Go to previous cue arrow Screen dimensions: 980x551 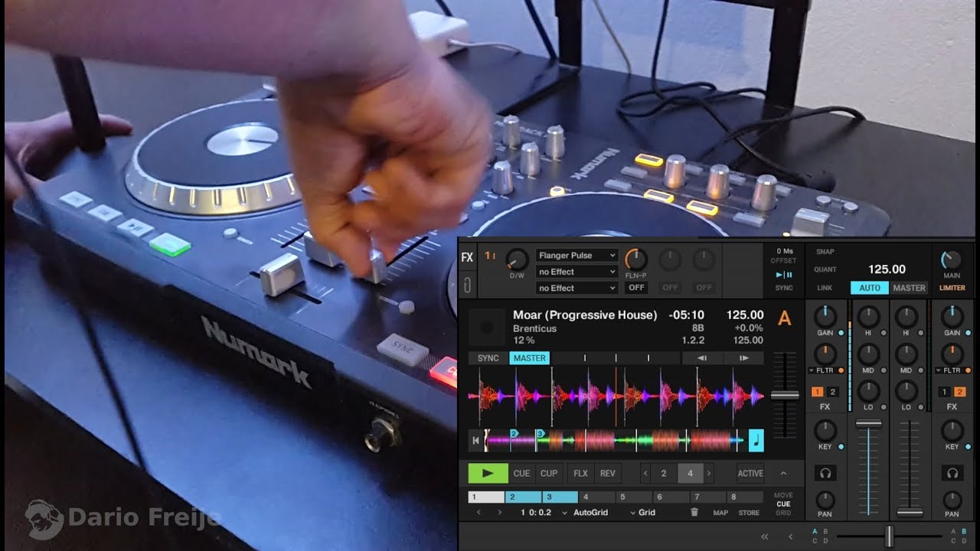pyautogui.click(x=479, y=512)
